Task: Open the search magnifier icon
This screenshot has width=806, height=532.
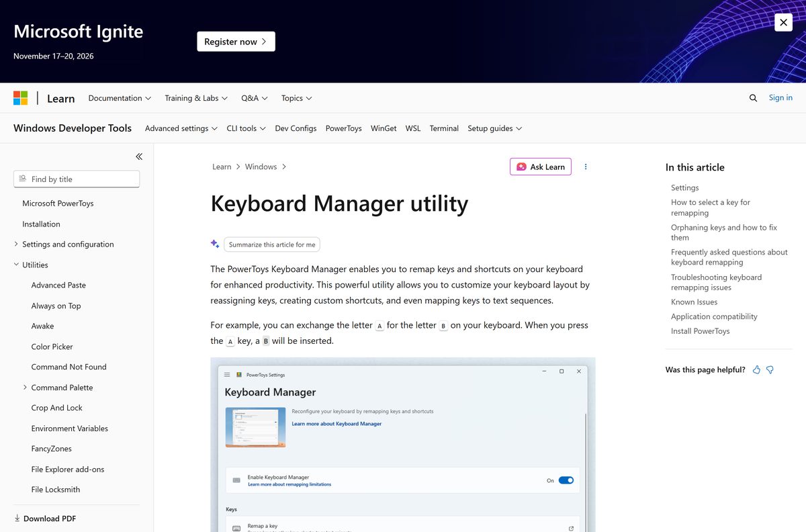Action: tap(753, 98)
